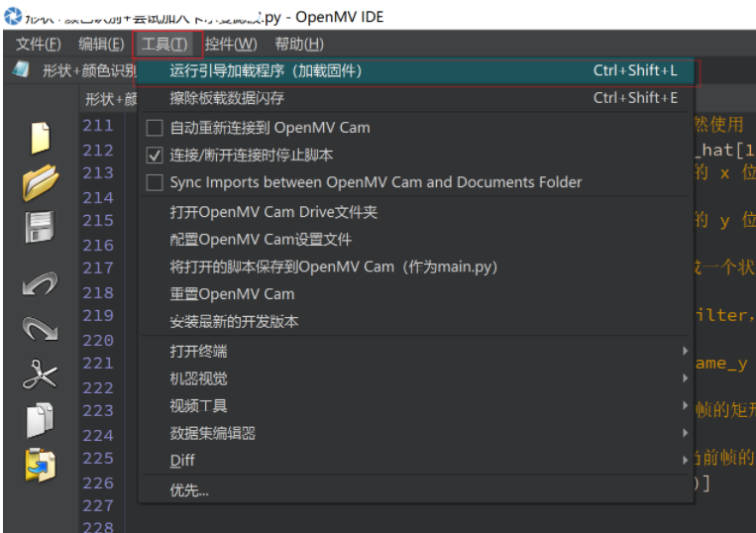The height and width of the screenshot is (533, 756).
Task: Click line number 220 in gutter
Action: click(98, 340)
